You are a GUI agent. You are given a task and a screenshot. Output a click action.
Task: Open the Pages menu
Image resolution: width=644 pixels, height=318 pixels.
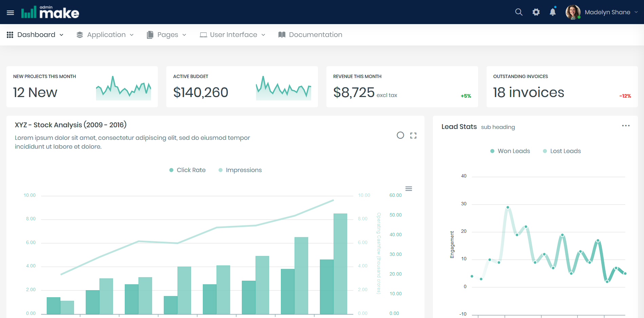click(x=167, y=35)
